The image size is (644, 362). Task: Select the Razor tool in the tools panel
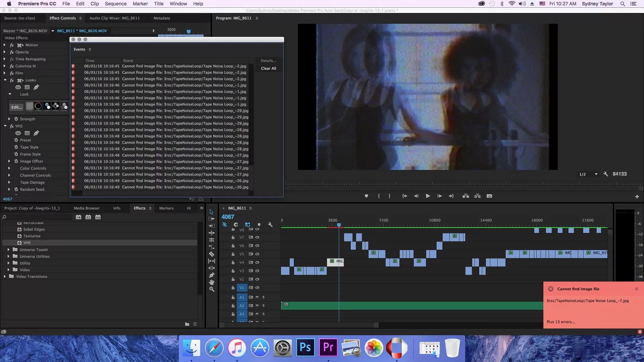pyautogui.click(x=212, y=254)
